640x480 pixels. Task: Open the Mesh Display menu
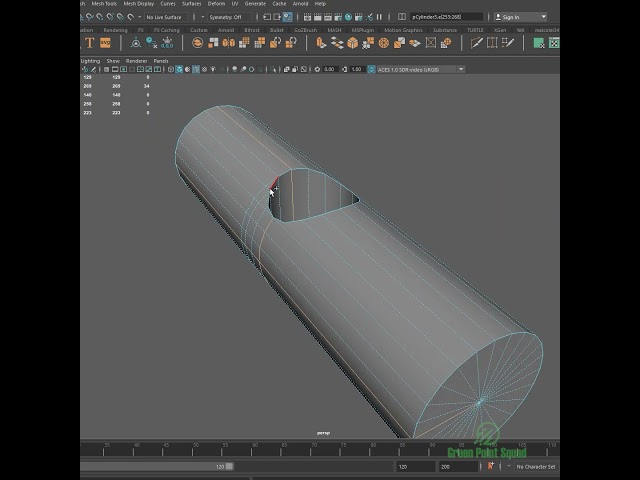tap(139, 4)
